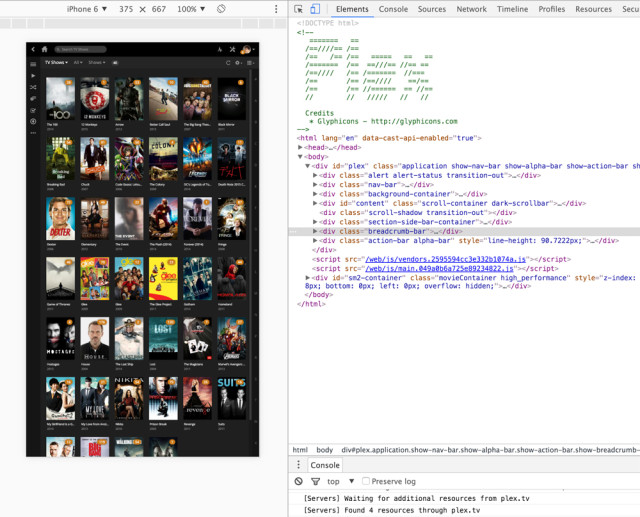Open the view mode dropdown in Plex

(251, 63)
